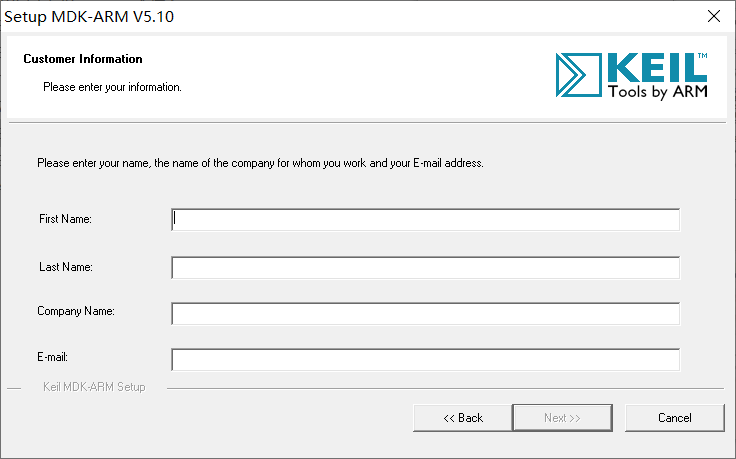Click the "Please enter your information." subtitle

(112, 87)
